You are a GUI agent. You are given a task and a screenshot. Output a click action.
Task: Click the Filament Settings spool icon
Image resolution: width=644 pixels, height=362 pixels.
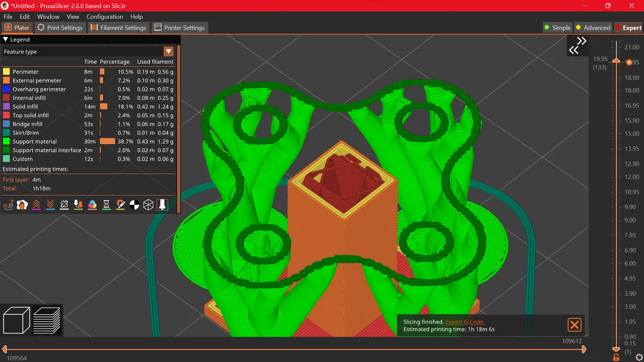(94, 27)
